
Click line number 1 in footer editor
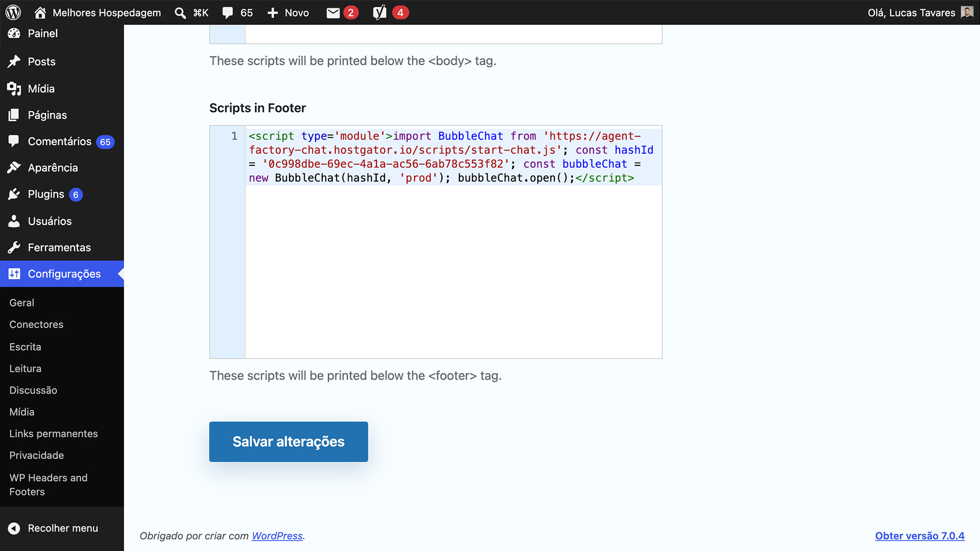click(x=234, y=136)
